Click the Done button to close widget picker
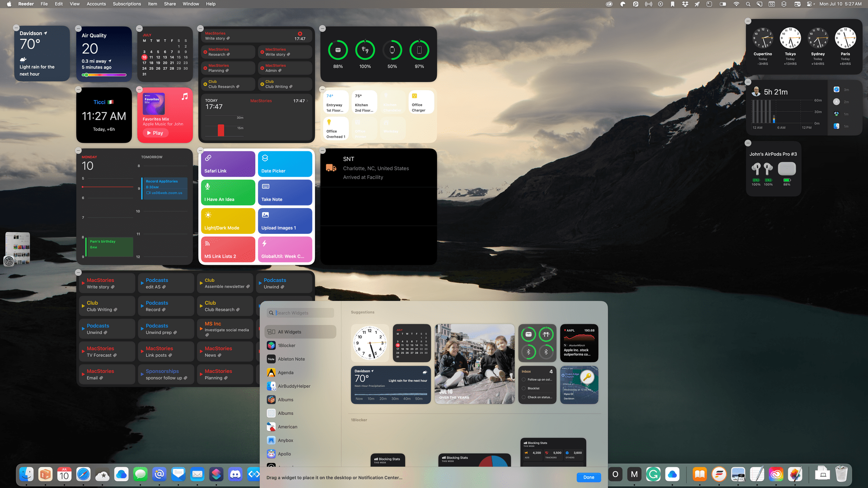The width and height of the screenshot is (868, 488). 588,477
